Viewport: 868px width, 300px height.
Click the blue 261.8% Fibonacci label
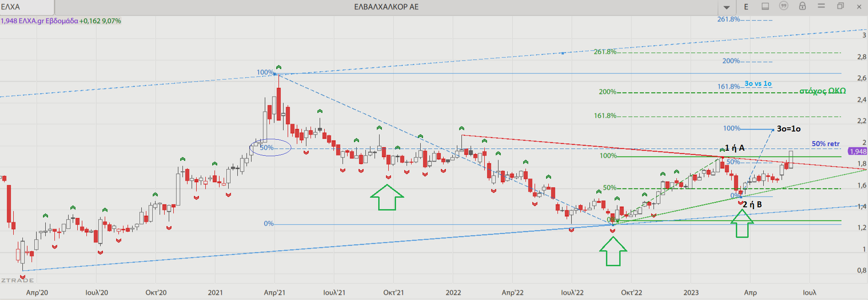click(729, 19)
